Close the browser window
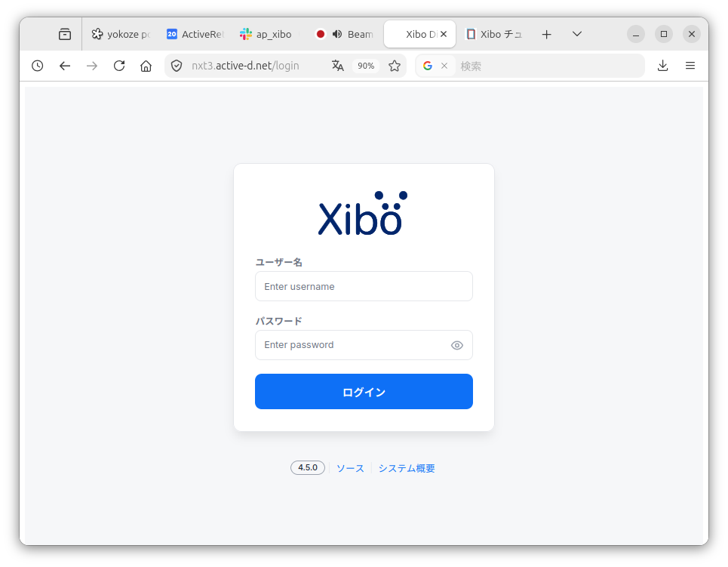The width and height of the screenshot is (728, 567). [691, 34]
